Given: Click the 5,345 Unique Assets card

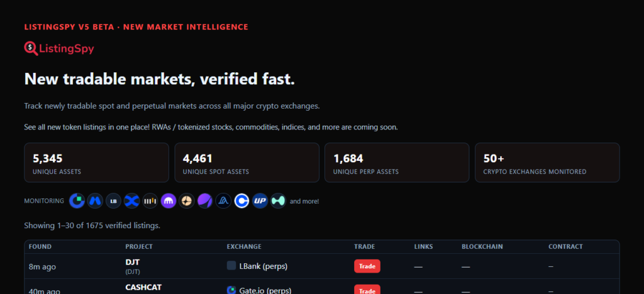Looking at the screenshot, I should tap(96, 162).
